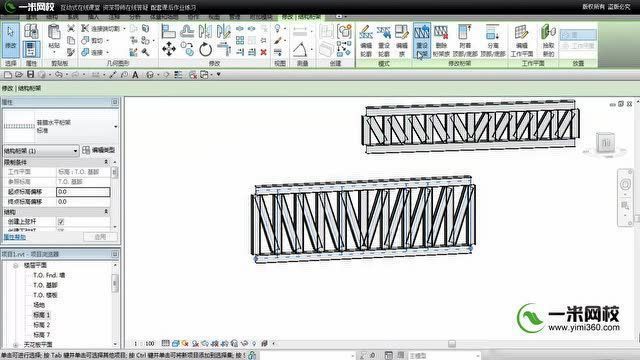The image size is (640, 360).
Task: Click the End Level Offset value field
Action: [x=83, y=202]
